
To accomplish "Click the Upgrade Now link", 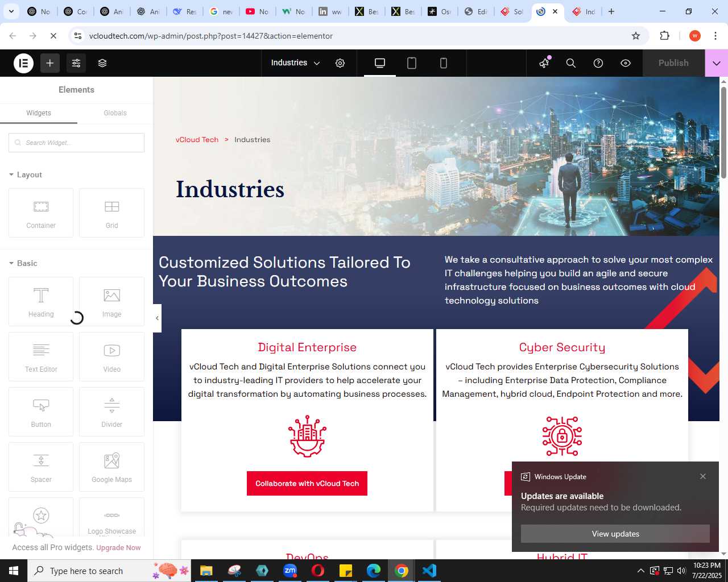I will (x=118, y=548).
